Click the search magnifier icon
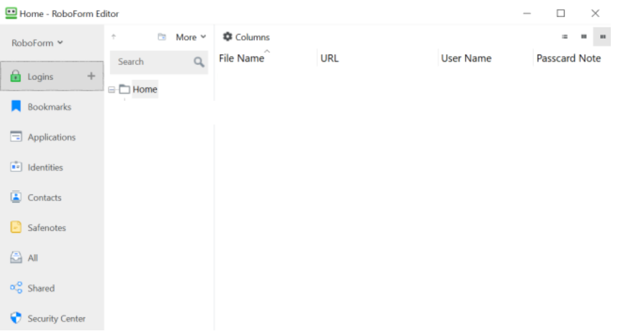644x336 pixels. pyautogui.click(x=199, y=62)
